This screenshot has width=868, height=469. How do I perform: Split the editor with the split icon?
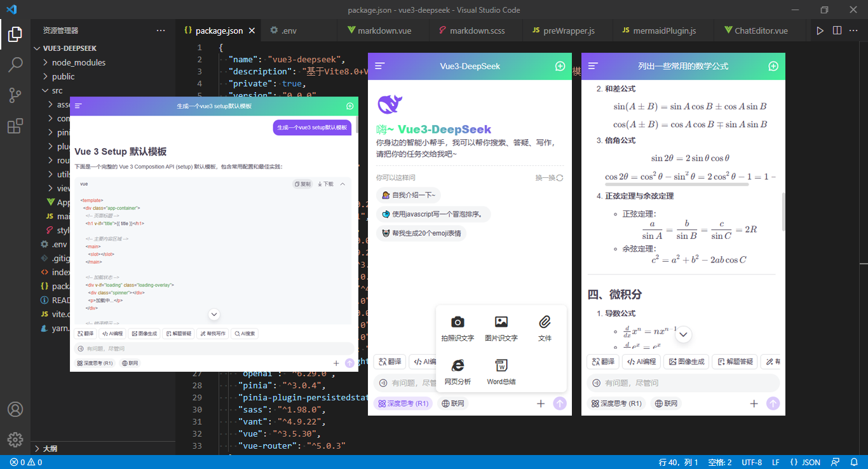pos(837,31)
